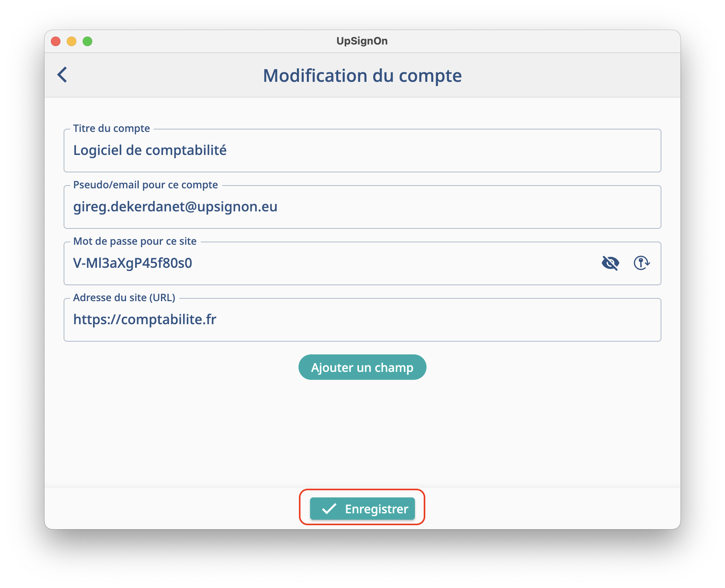Go back using the left chevron arrow
Viewport: 725px width, 588px height.
point(62,75)
